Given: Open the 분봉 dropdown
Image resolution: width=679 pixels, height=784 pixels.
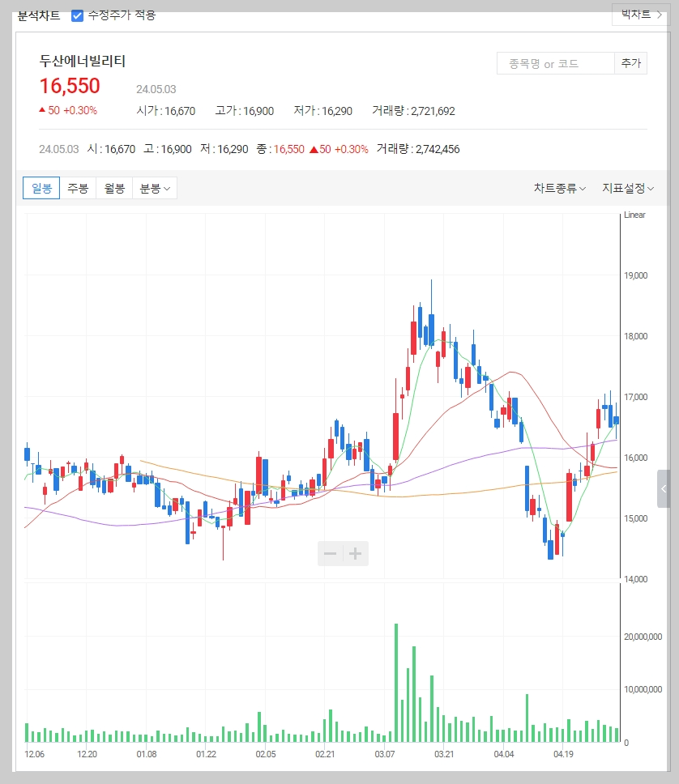Looking at the screenshot, I should coord(155,188).
